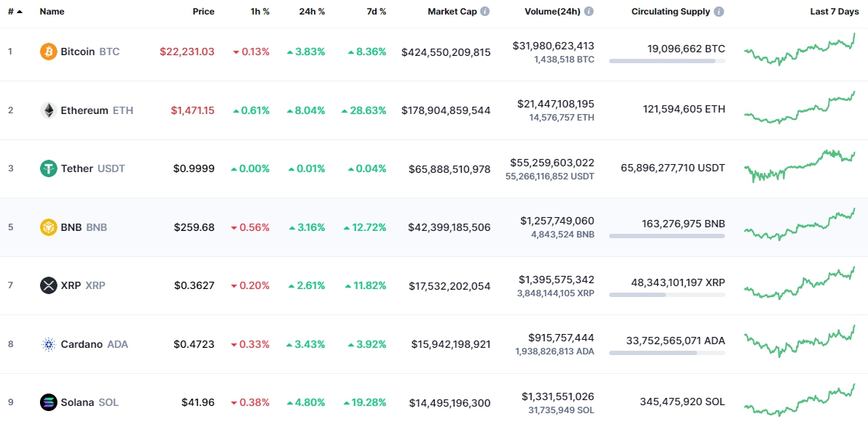Viewport: 868px width, 427px height.
Task: Click Bitcoin market cap $424,550,209,815
Action: point(446,52)
